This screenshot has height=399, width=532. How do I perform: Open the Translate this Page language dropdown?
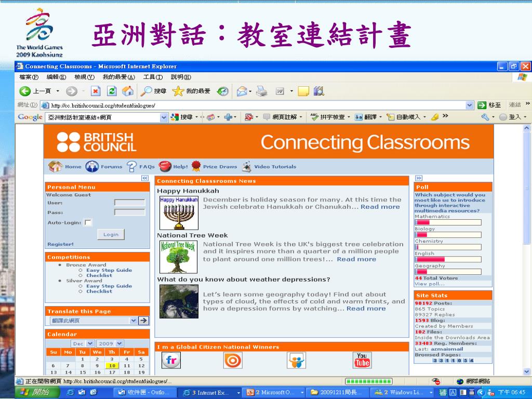[134, 320]
